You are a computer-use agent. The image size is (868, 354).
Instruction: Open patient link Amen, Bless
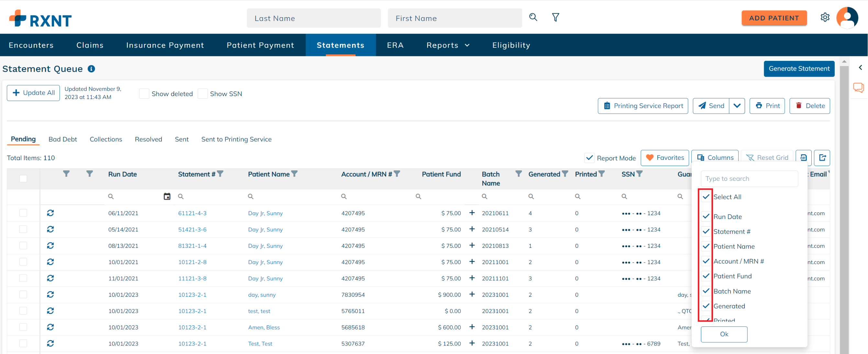click(x=264, y=327)
